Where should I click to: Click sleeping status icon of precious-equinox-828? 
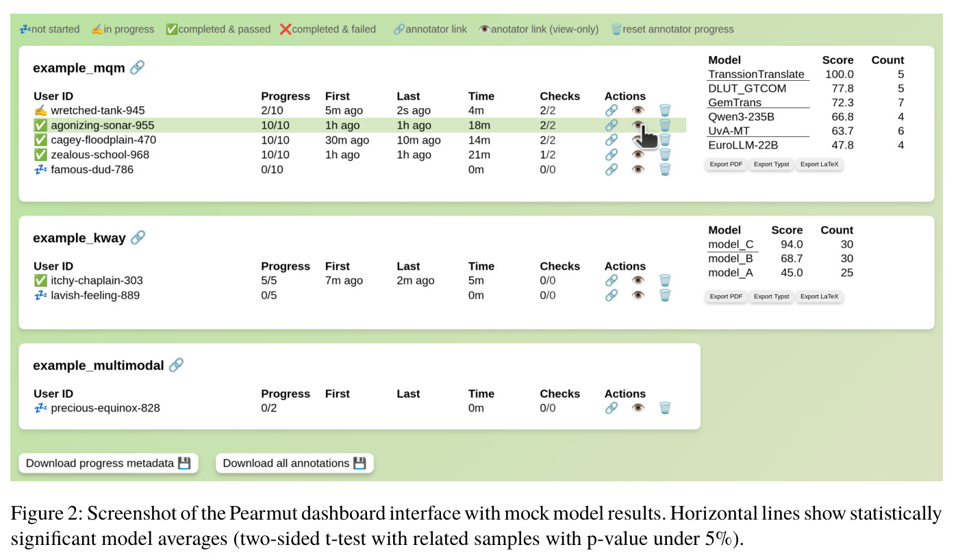click(40, 408)
